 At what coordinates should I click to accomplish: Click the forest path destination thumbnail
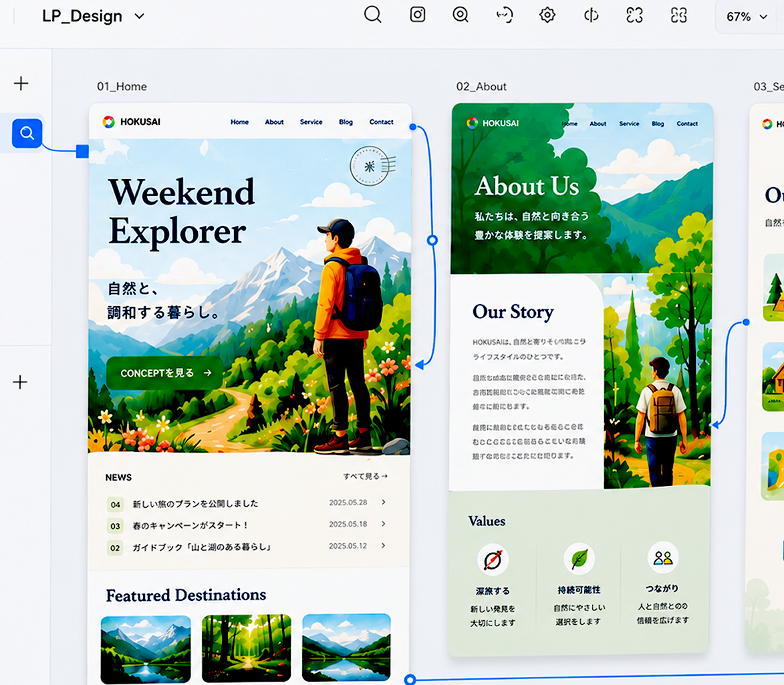click(246, 649)
